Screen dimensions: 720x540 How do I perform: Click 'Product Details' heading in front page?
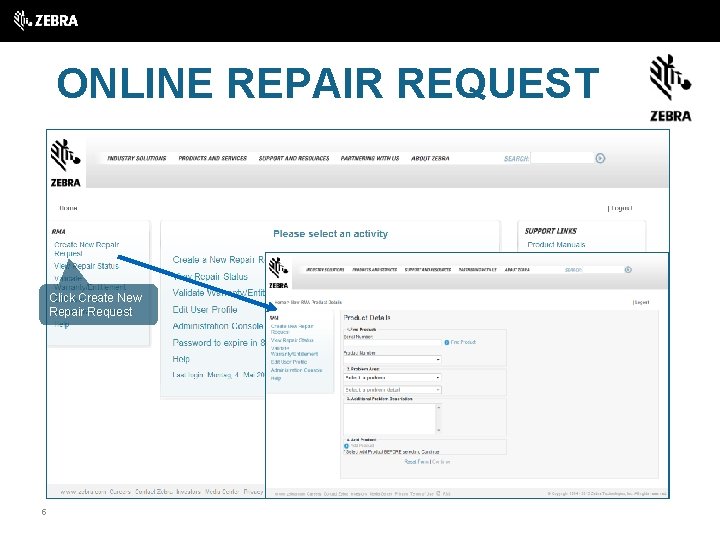(367, 317)
